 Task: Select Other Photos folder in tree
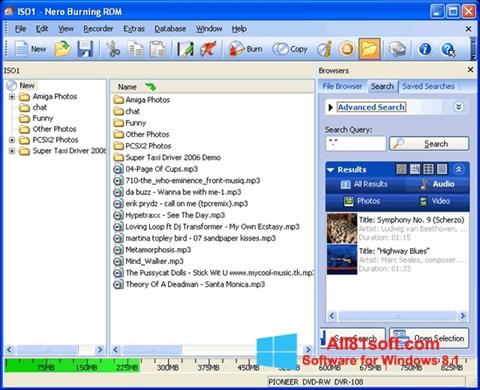(x=48, y=129)
